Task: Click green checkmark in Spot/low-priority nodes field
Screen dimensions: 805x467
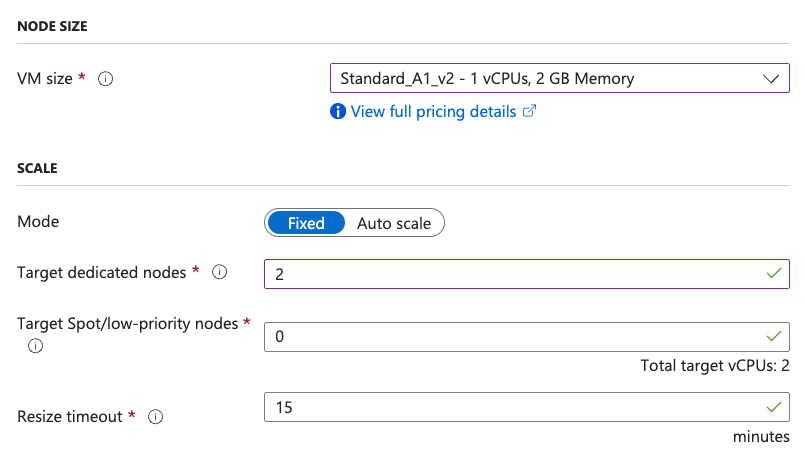Action: tap(773, 336)
